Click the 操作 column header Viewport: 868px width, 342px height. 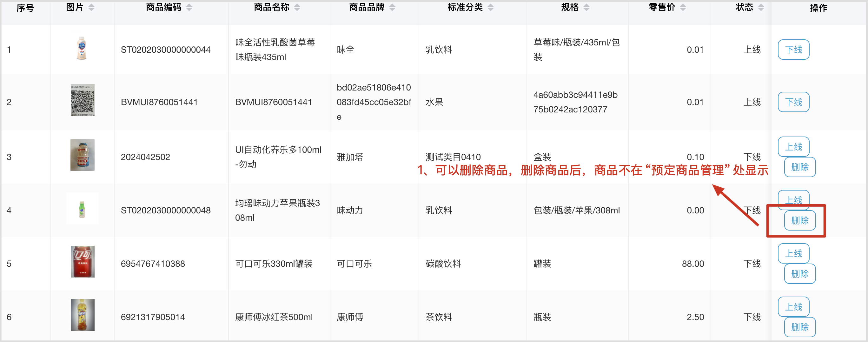coord(818,8)
